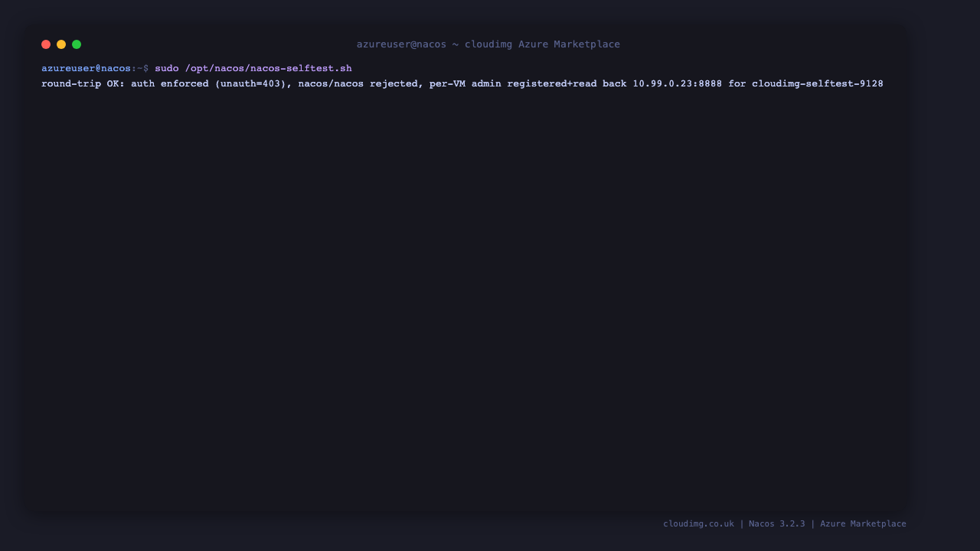Click the red close window button

[46, 44]
